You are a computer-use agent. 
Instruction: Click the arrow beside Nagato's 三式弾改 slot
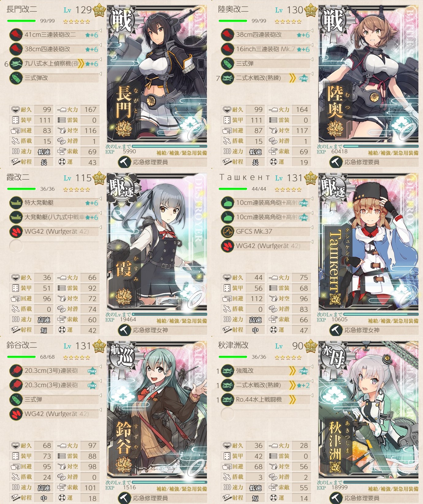click(x=100, y=74)
